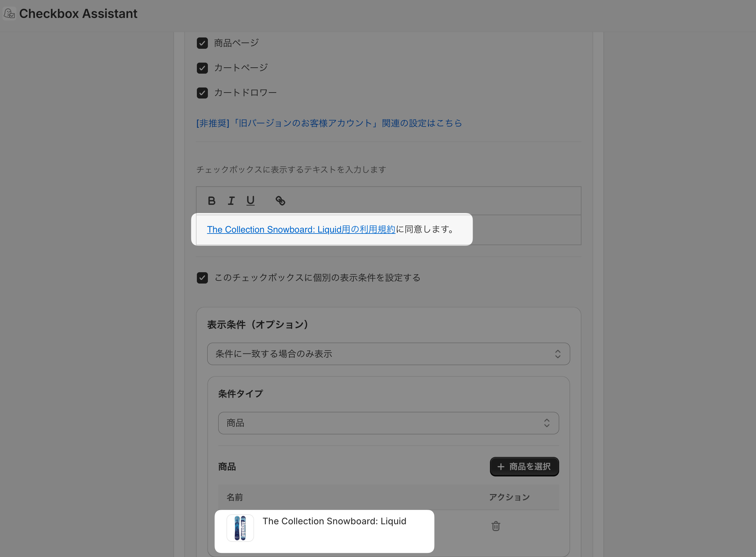Image resolution: width=756 pixels, height=557 pixels.
Task: Click the 表示条件（オプション） heading
Action: 258,325
